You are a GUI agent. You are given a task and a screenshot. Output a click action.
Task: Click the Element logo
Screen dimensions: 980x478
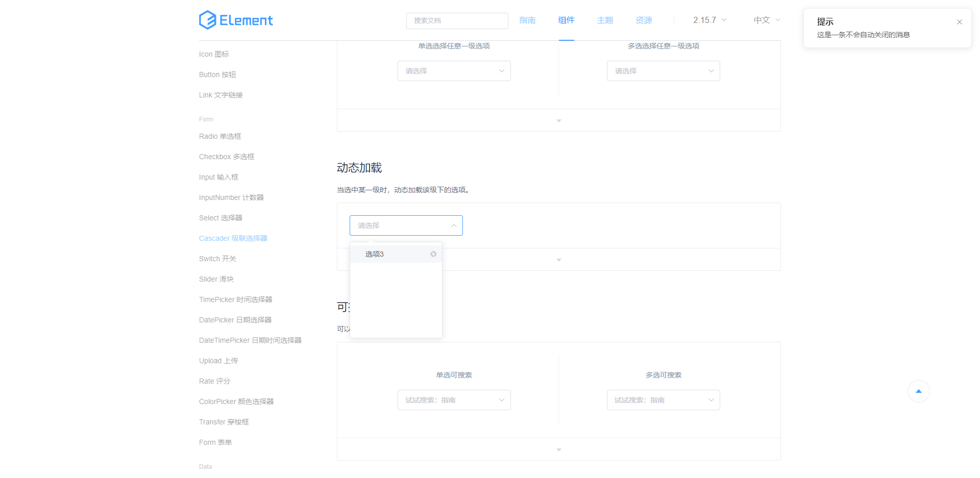tap(236, 20)
